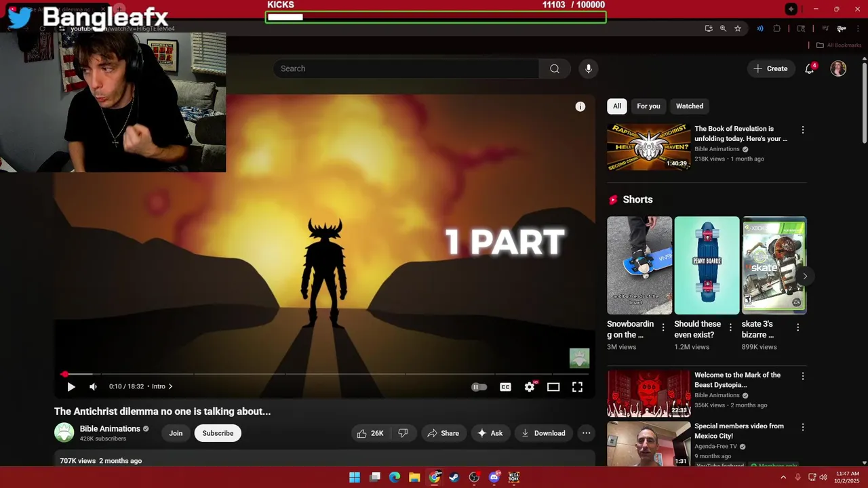Open 'Should these even exist?' short
The image size is (868, 488).
[x=707, y=265]
